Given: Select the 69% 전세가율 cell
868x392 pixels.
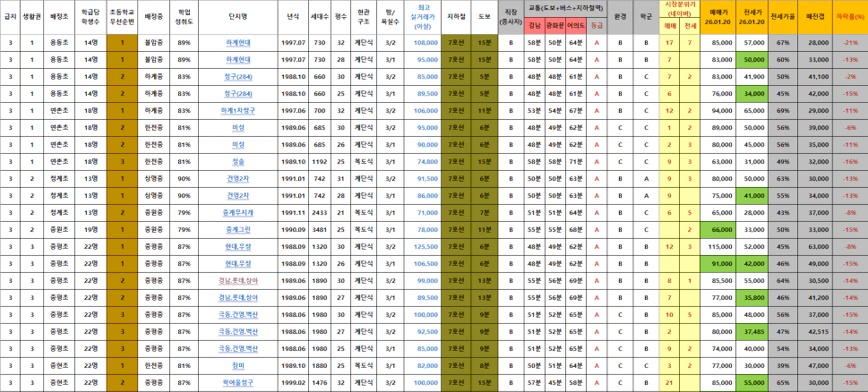Looking at the screenshot, I should 783,111.
